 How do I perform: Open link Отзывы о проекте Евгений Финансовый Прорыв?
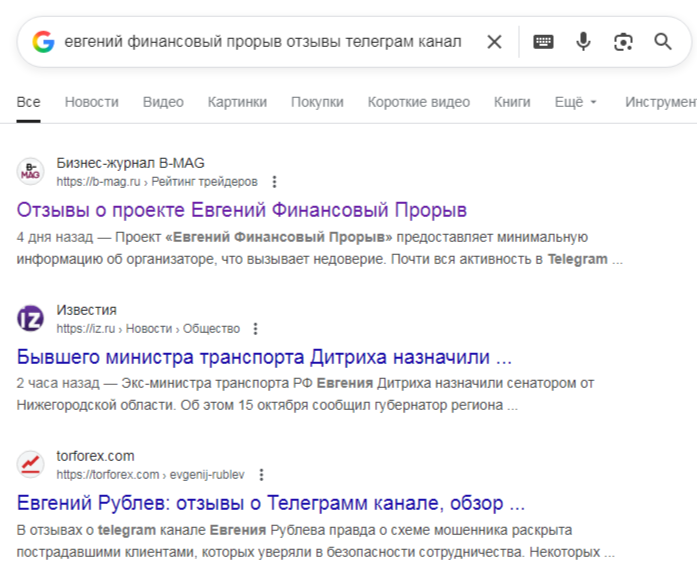click(x=242, y=211)
